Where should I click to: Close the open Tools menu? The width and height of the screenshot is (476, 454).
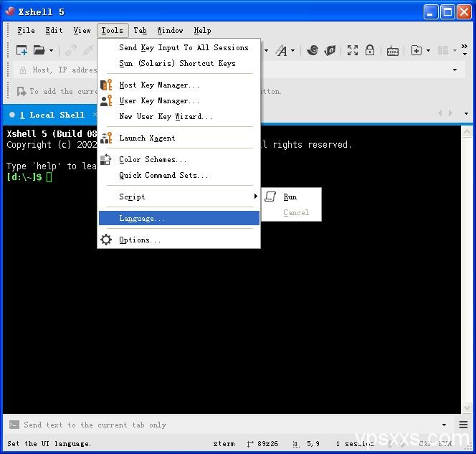[x=113, y=30]
